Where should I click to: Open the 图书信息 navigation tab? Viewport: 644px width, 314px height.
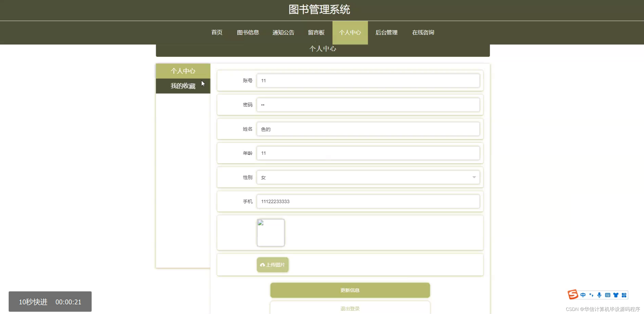(248, 33)
